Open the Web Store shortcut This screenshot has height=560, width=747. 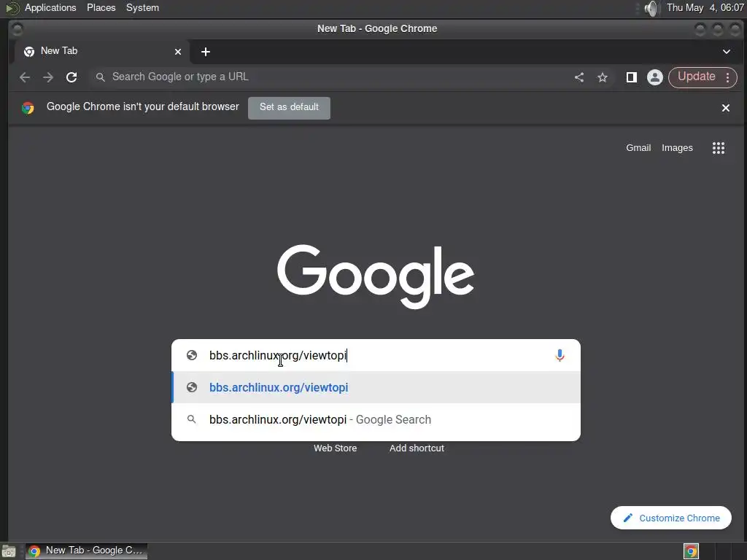(x=335, y=448)
